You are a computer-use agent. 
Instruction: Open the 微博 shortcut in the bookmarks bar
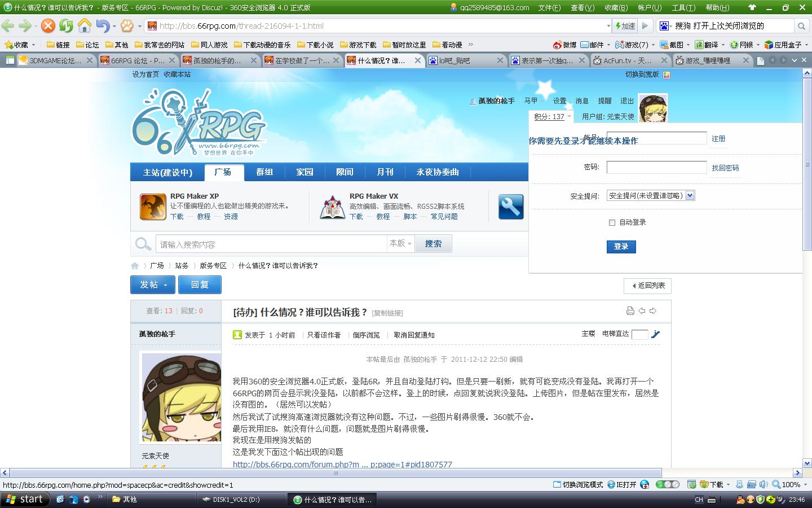pos(564,45)
